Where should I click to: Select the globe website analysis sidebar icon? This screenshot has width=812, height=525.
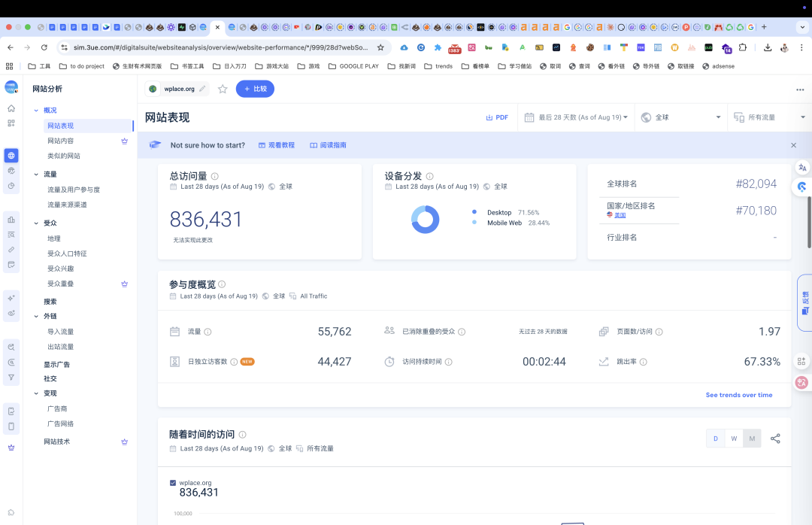click(11, 156)
